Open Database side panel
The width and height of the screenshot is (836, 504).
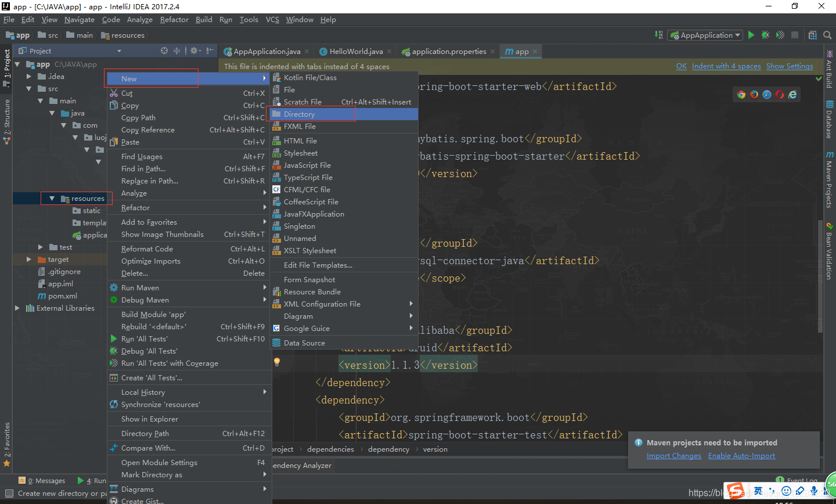pyautogui.click(x=830, y=120)
